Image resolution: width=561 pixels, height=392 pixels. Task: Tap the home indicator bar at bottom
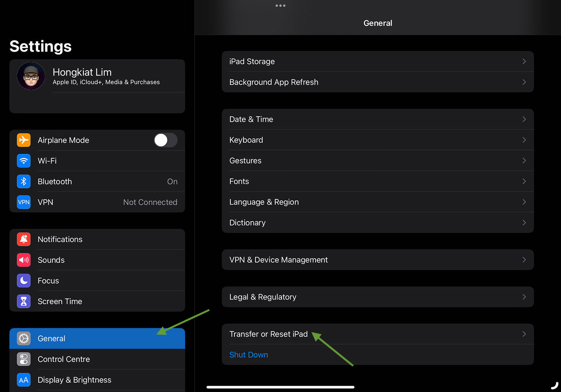click(280, 387)
